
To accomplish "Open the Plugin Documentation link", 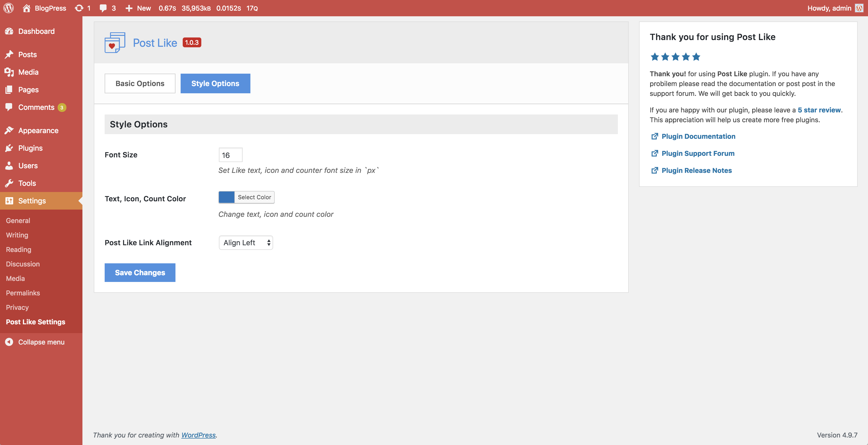I will 698,136.
